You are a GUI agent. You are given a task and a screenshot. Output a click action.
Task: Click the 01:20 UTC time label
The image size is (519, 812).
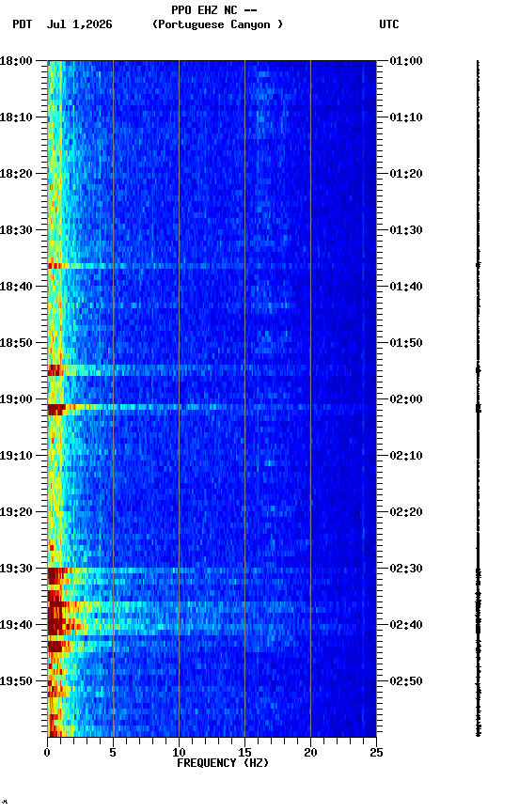[406, 174]
